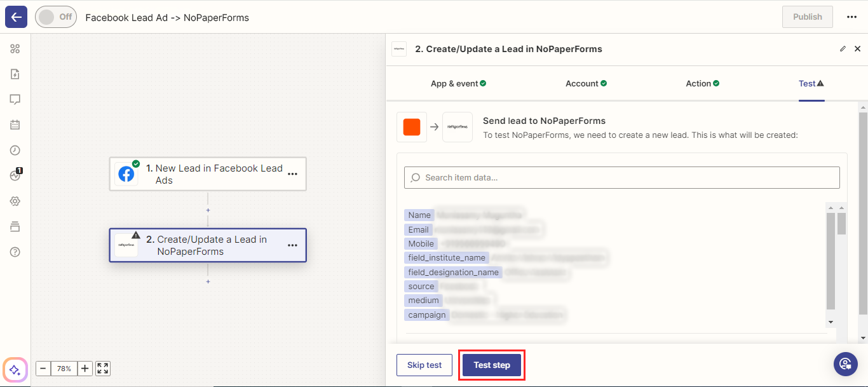
Task: Rename step with the pencil icon
Action: point(843,49)
